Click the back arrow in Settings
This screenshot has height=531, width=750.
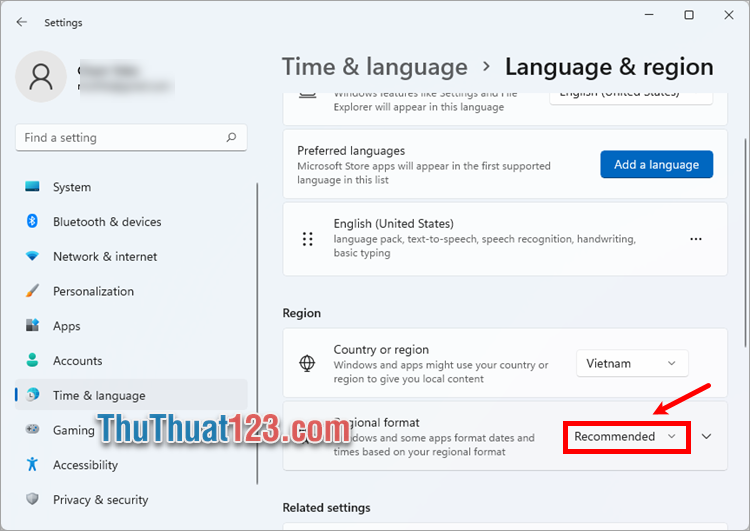(22, 22)
